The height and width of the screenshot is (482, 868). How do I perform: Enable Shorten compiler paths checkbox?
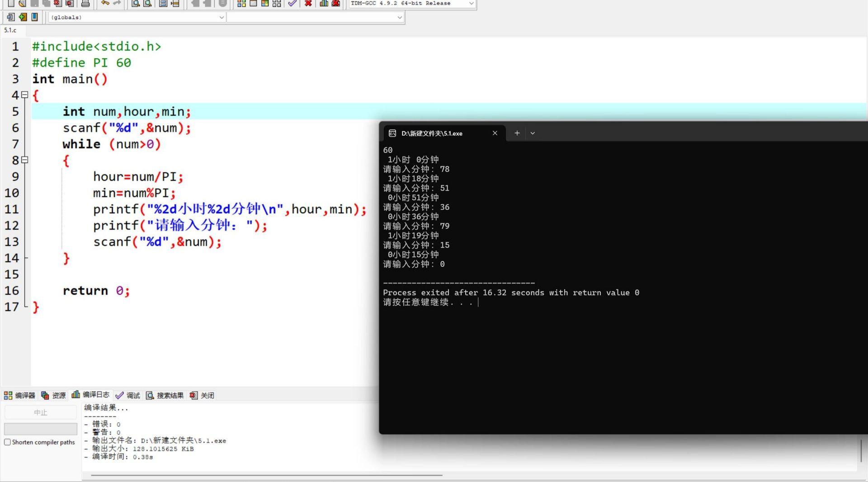coord(7,442)
